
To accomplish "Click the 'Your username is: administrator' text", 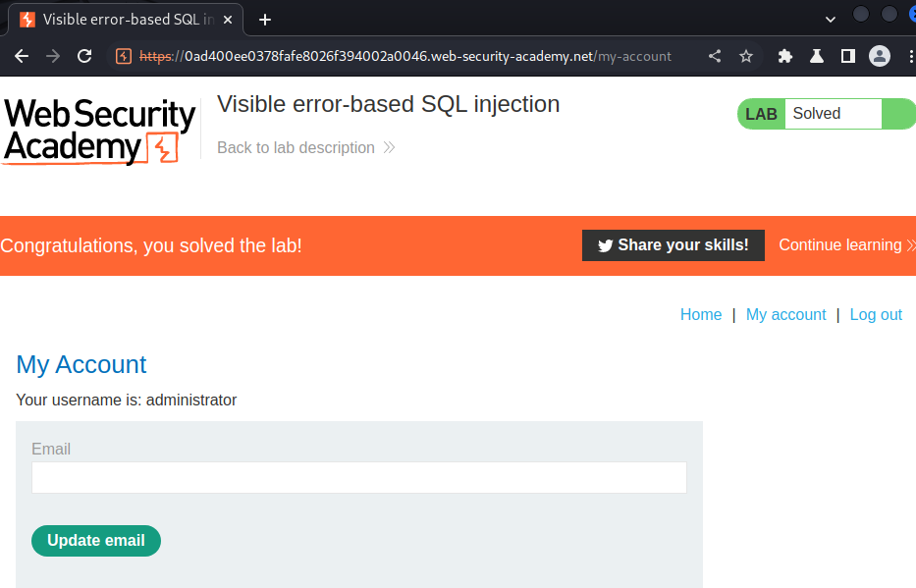I will [127, 400].
